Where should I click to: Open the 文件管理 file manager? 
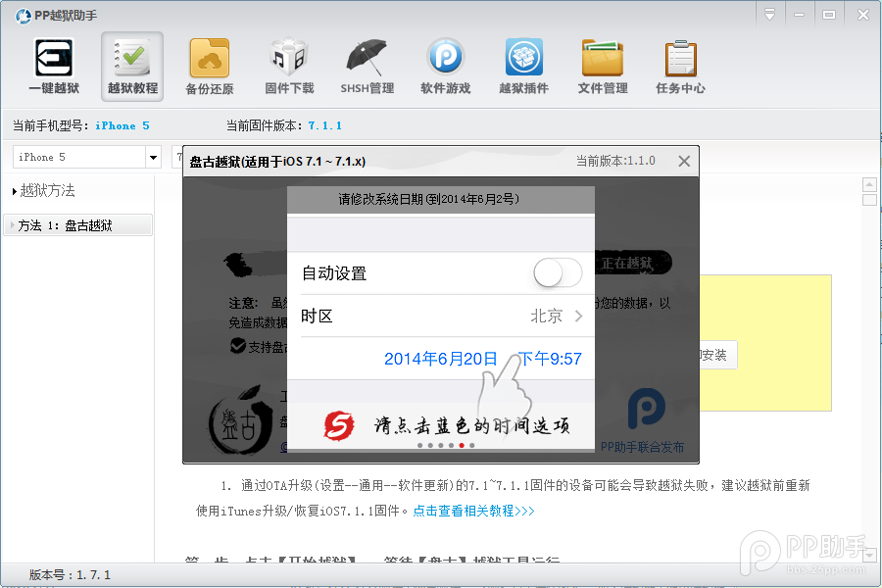[x=602, y=64]
